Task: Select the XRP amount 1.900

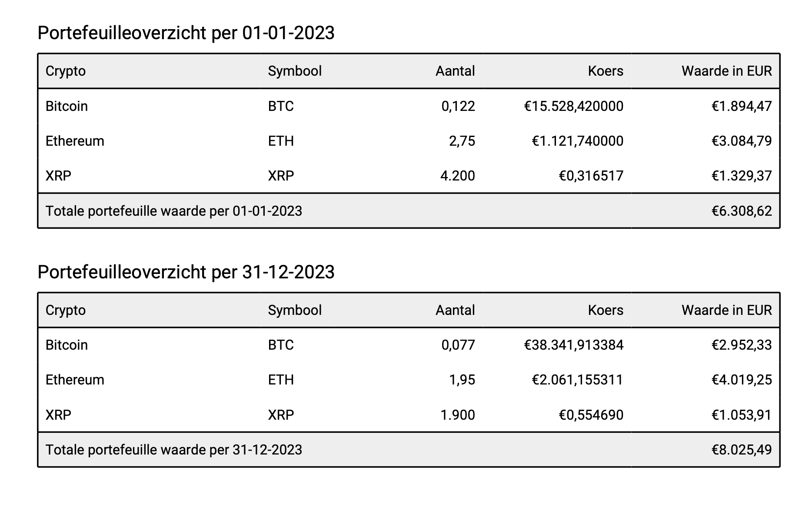Action: tap(458, 415)
